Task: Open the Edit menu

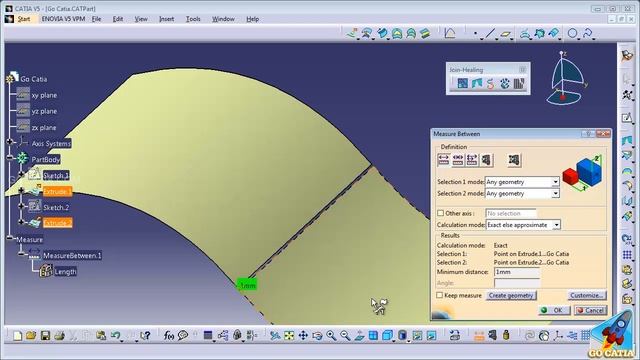Action: (118, 19)
